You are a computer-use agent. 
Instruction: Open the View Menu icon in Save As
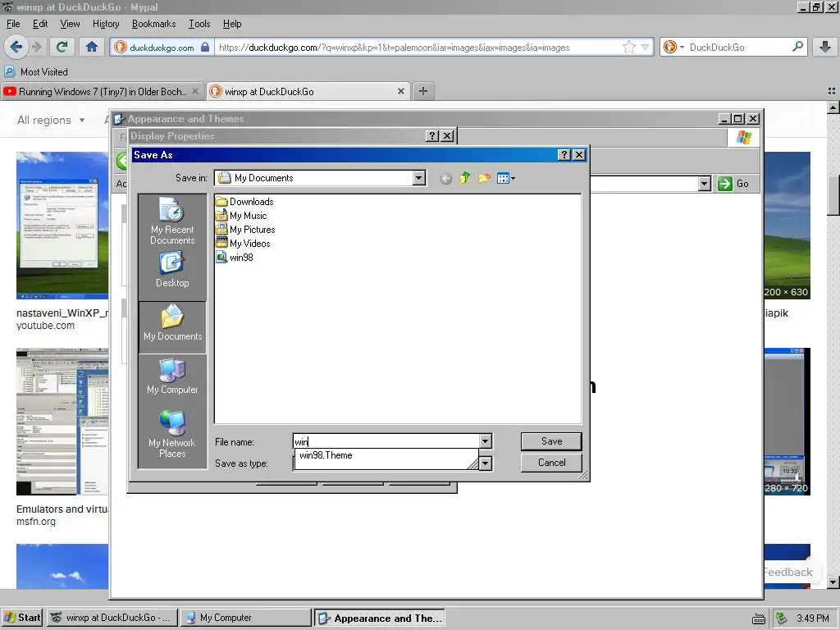(505, 178)
